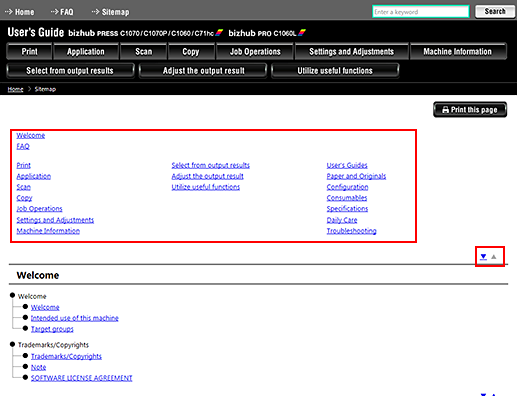
Task: Open the Scan sitemap link
Action: pyautogui.click(x=23, y=187)
